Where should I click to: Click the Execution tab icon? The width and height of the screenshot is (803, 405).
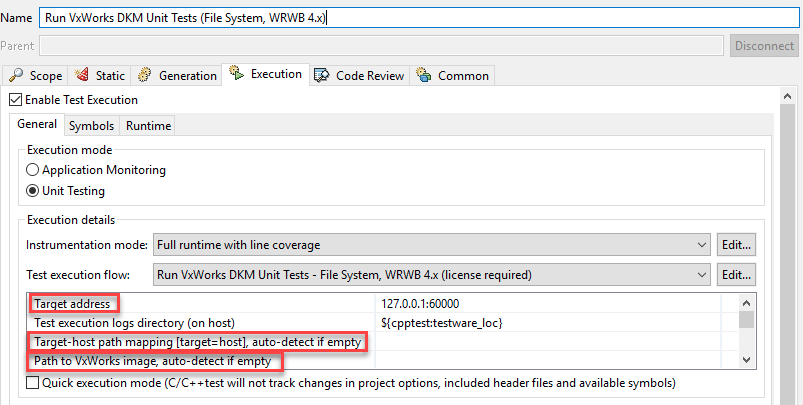point(236,73)
